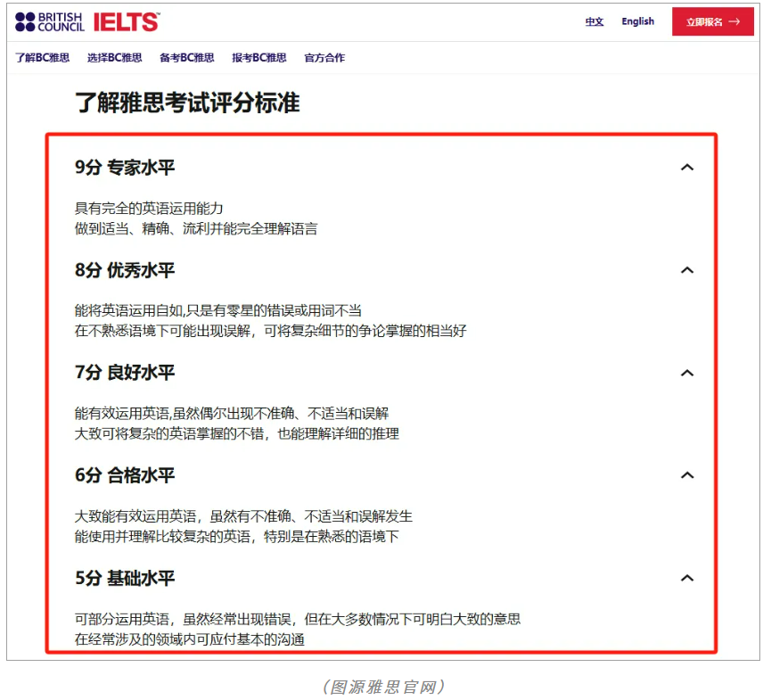This screenshot has width=771, height=700.
Task: Open the 选择BC雅思 menu
Action: point(114,58)
